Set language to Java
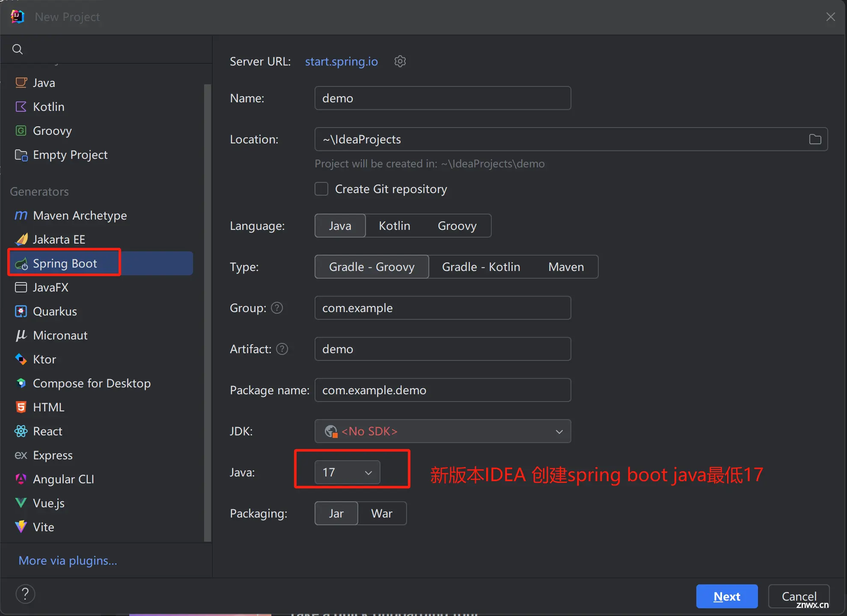 (340, 226)
